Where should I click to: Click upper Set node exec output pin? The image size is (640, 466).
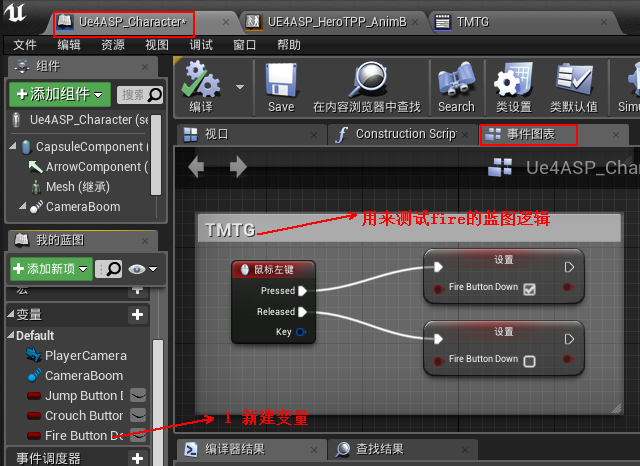[569, 267]
